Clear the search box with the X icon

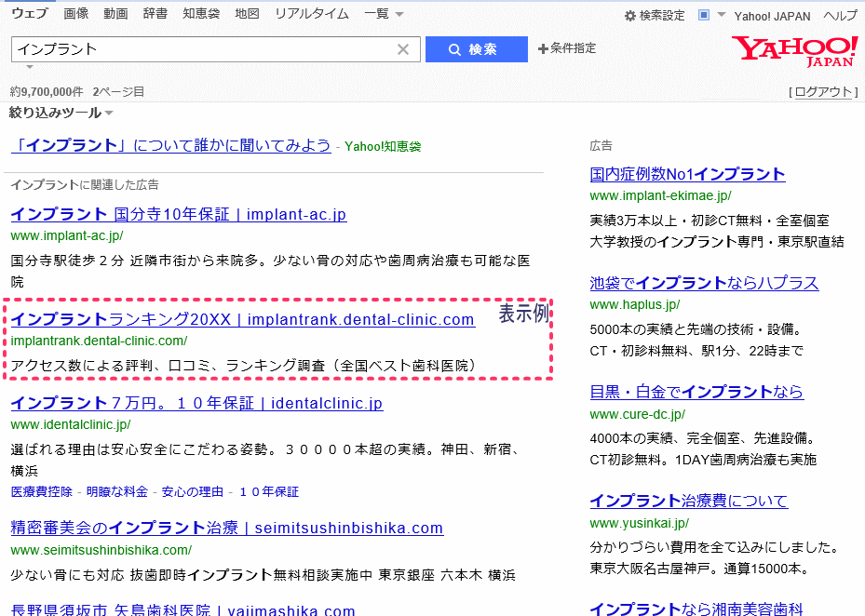pyautogui.click(x=403, y=49)
